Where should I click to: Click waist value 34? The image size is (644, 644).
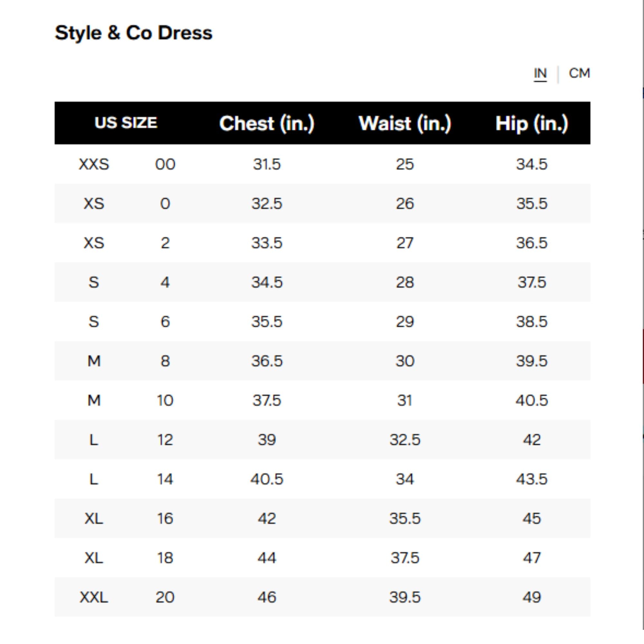tap(405, 479)
